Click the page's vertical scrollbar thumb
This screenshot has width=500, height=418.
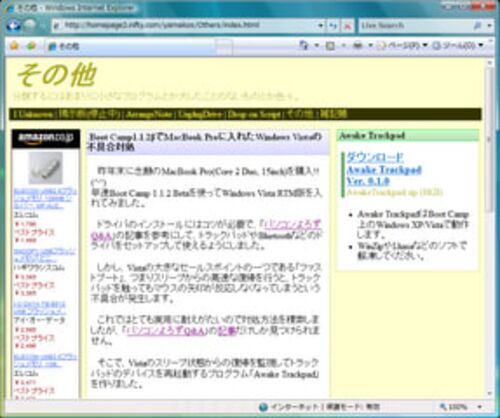489,141
